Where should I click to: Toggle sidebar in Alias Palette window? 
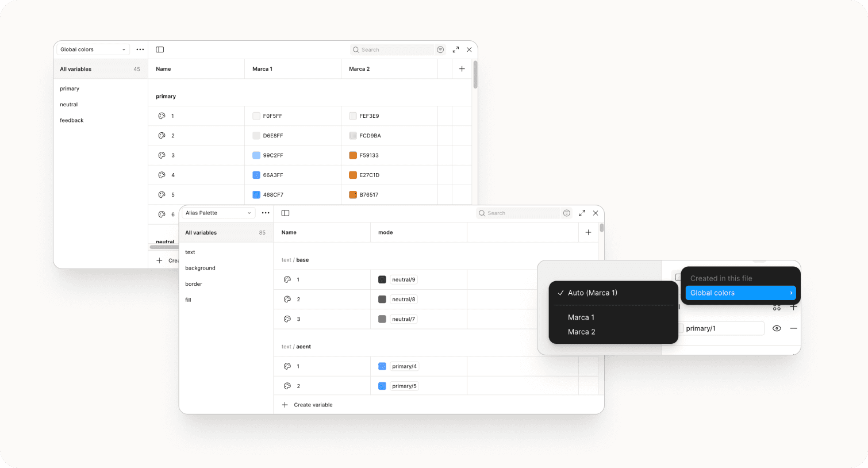(x=285, y=213)
